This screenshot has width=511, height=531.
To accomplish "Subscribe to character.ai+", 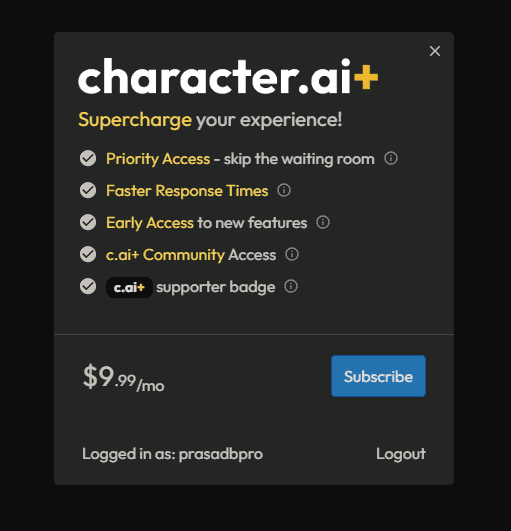I will tap(378, 376).
